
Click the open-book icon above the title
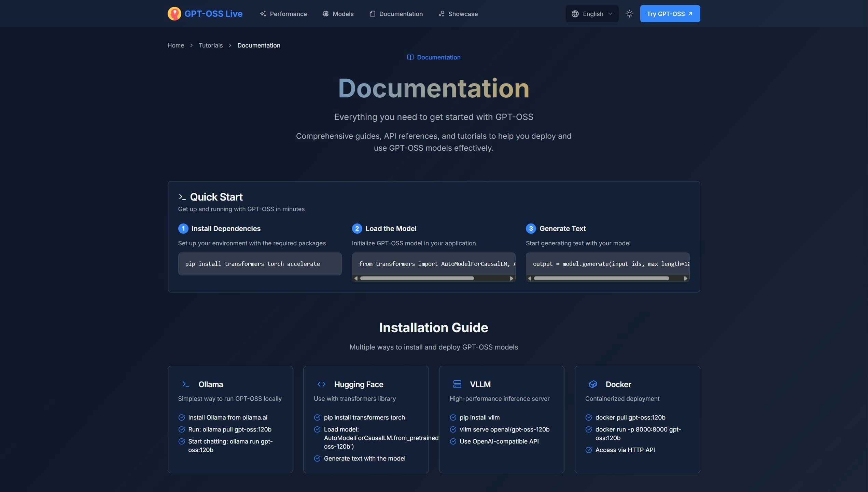410,57
